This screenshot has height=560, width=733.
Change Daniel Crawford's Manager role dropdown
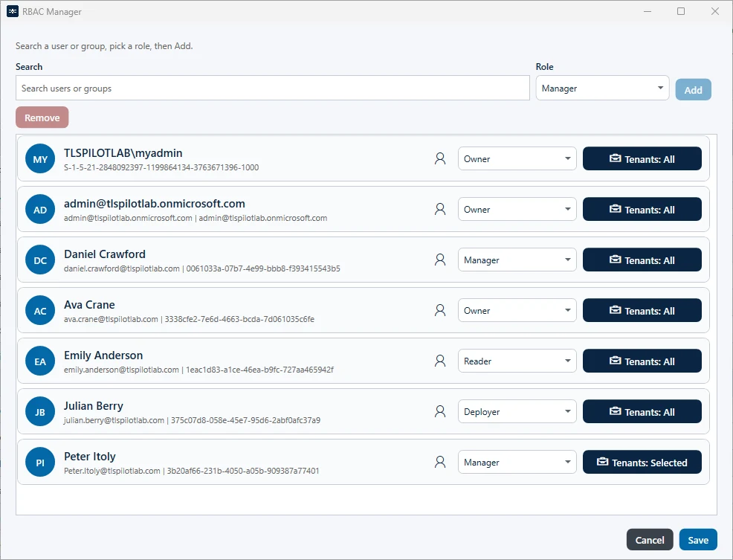[x=517, y=260]
